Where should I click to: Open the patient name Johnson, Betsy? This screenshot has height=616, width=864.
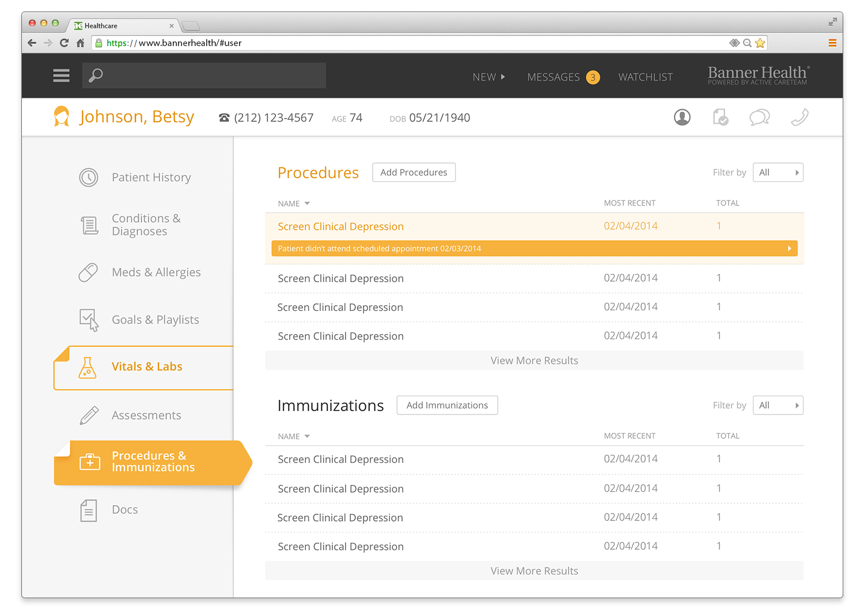(x=137, y=117)
